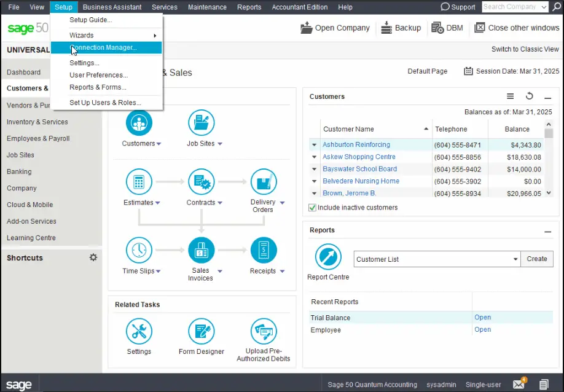Open the Job Sites icon
Image resolution: width=564 pixels, height=392 pixels.
[x=201, y=123]
